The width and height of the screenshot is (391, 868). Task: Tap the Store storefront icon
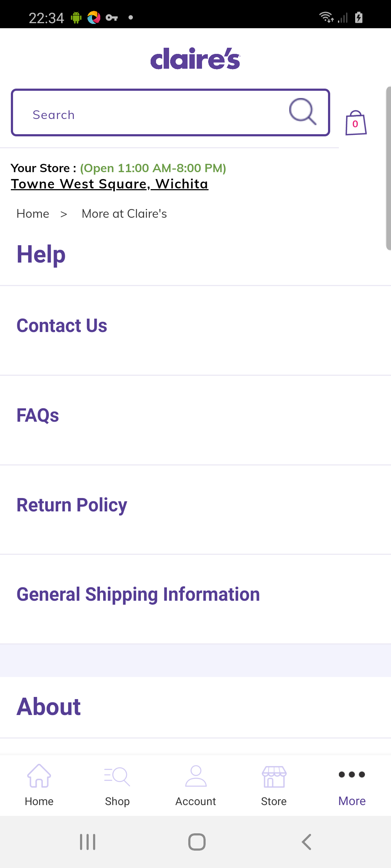pyautogui.click(x=274, y=776)
